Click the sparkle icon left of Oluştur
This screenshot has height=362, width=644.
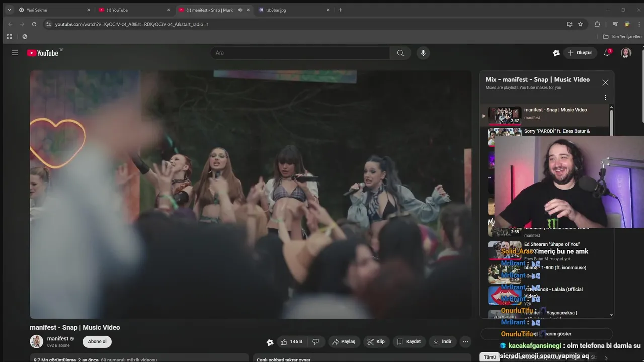coord(556,53)
